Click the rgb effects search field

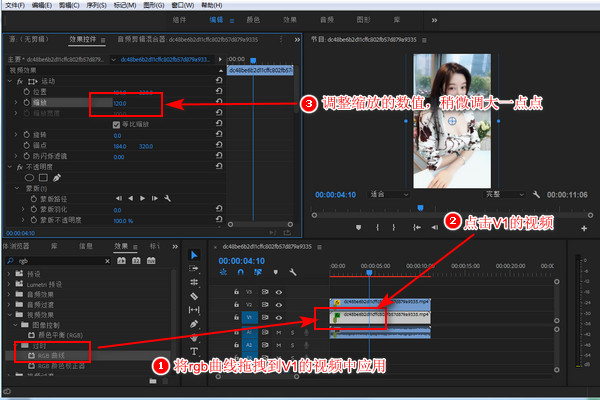point(59,261)
